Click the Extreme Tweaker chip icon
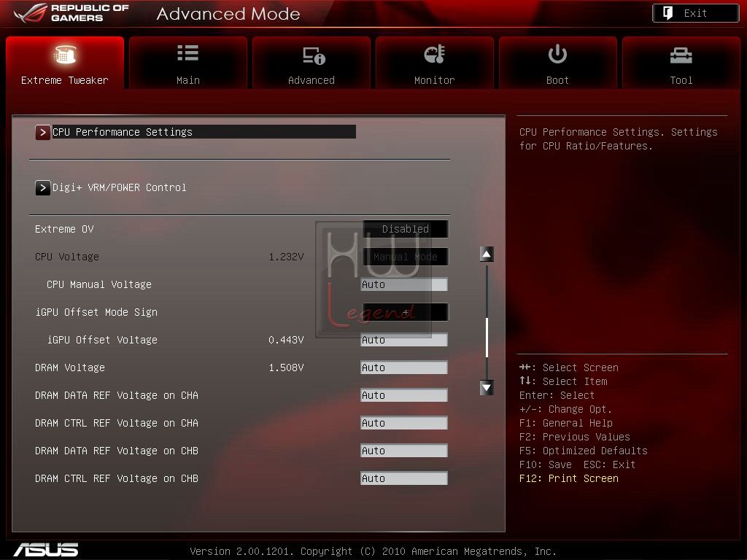This screenshot has width=747, height=560. coord(65,54)
